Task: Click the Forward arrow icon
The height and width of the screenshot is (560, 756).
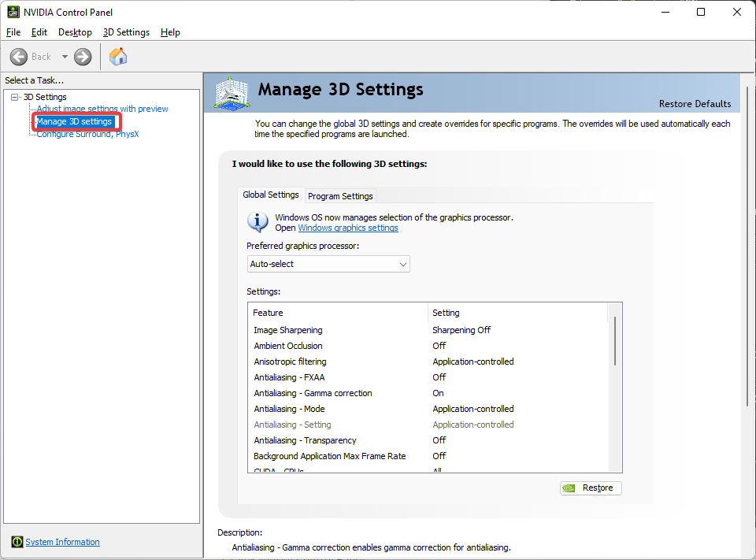Action: [x=83, y=57]
